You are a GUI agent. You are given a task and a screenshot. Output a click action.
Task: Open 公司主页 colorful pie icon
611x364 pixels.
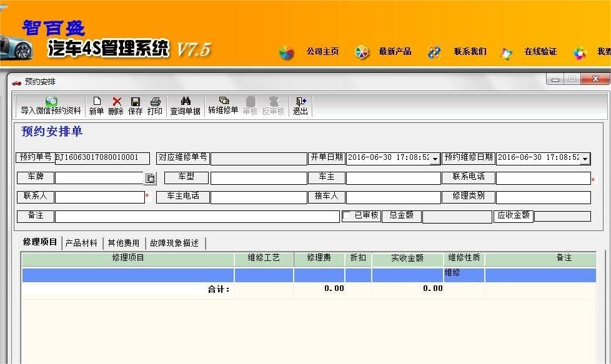tap(286, 52)
